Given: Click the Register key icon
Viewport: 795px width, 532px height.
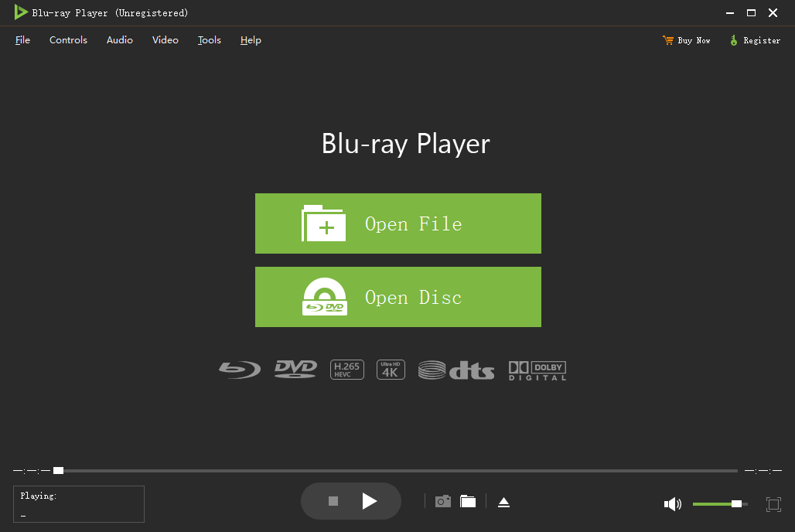Looking at the screenshot, I should coord(734,40).
